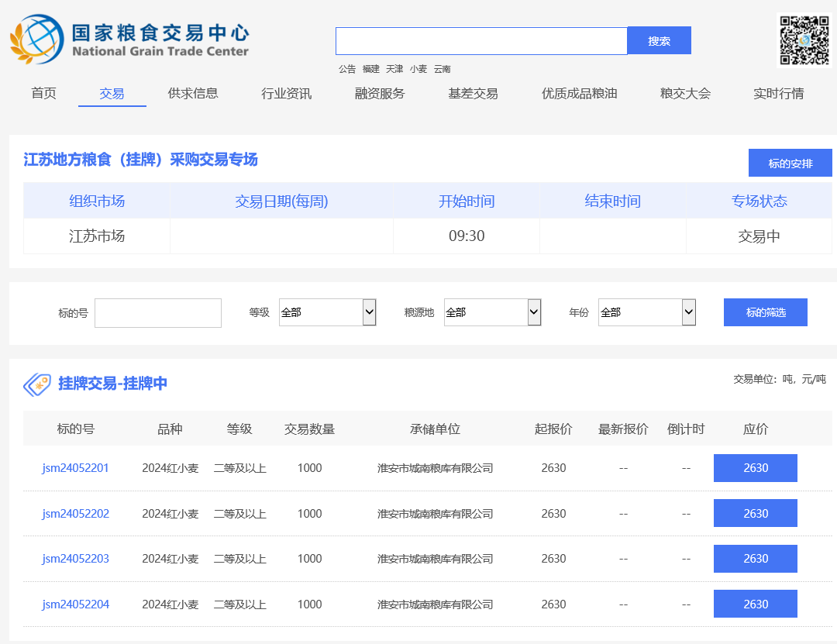Focus the 标的号 input field
The height and width of the screenshot is (644, 837).
coord(158,313)
